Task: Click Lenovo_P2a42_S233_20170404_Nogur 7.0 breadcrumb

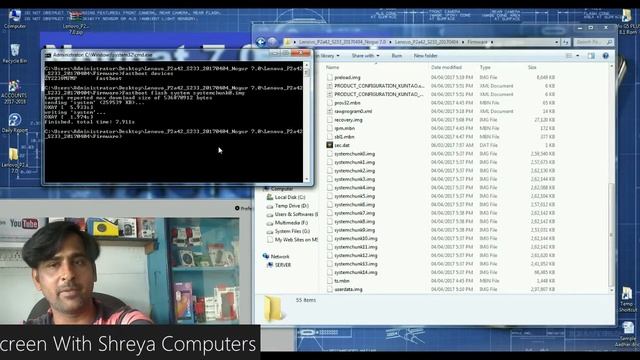Action: click(x=342, y=42)
